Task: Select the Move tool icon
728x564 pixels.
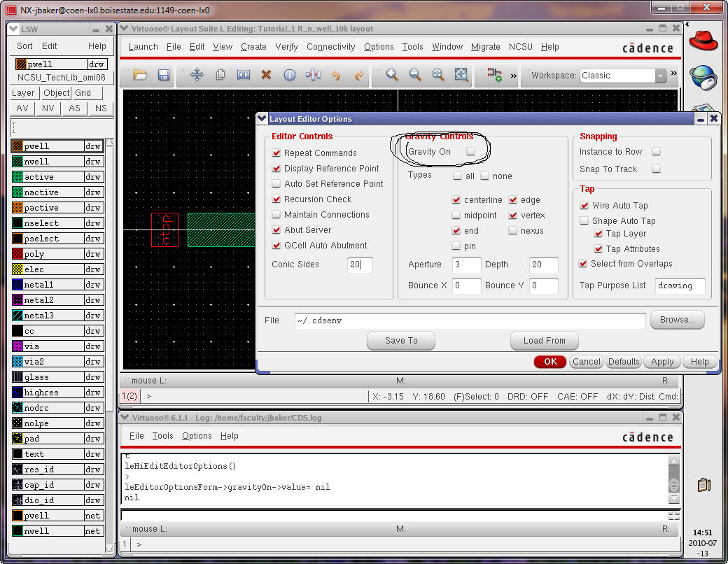Action: (x=197, y=76)
